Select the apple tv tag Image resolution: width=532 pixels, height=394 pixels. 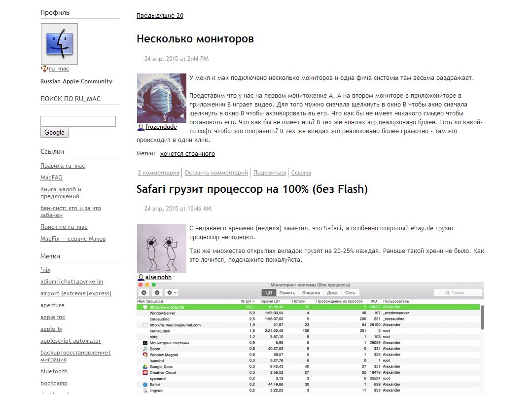pos(51,329)
